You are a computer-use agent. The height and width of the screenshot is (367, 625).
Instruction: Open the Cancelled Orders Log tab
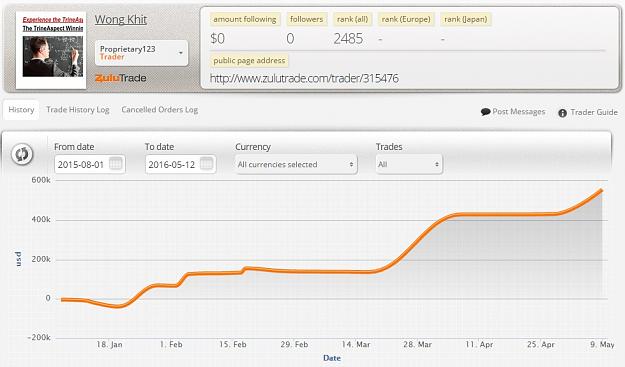159,110
